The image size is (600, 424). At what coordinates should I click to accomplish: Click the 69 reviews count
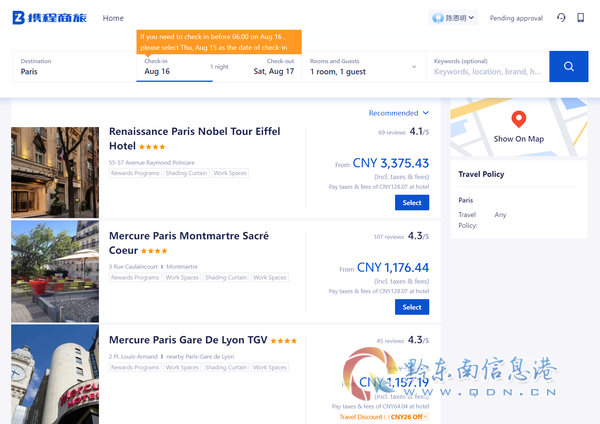tap(391, 132)
